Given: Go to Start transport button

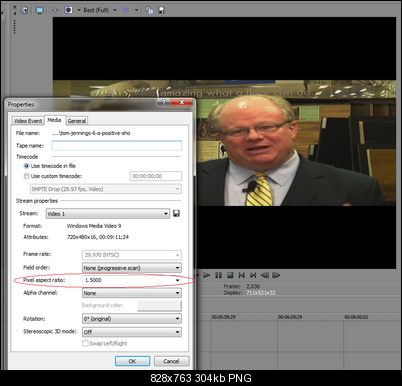Looking at the screenshot, I should click(242, 275).
